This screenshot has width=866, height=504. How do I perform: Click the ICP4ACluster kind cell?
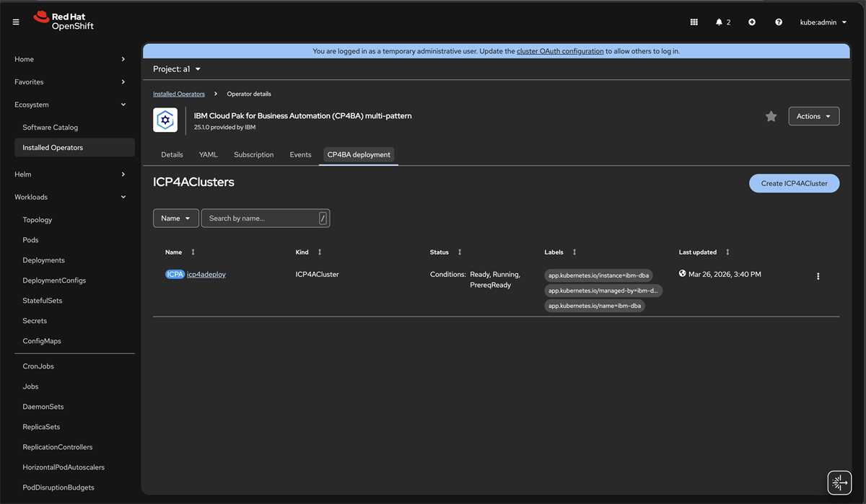317,275
